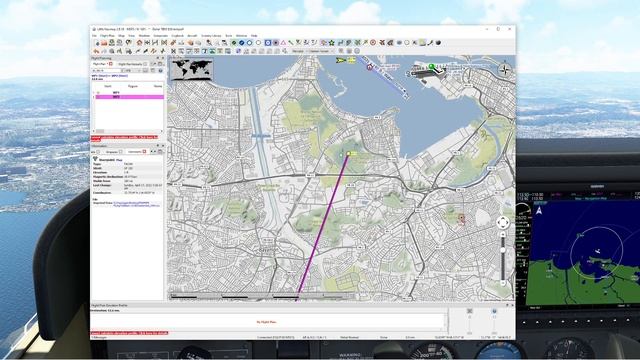The width and height of the screenshot is (640, 360).
Task: Close the Flight Plan tab box
Action: tap(111, 64)
